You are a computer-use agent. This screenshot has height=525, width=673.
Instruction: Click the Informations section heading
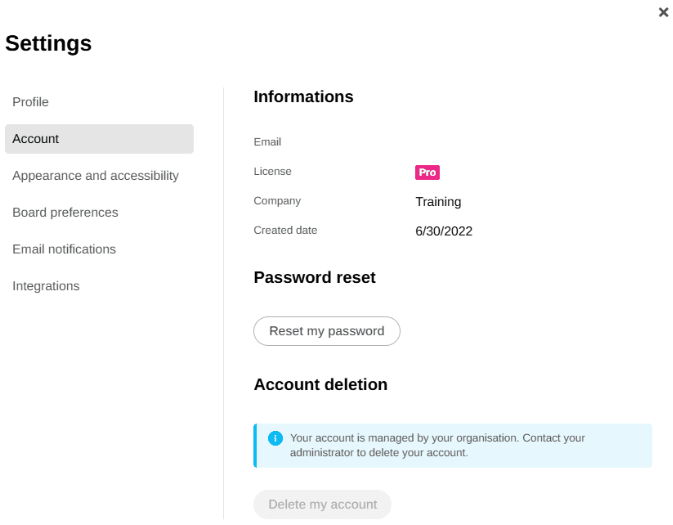click(303, 97)
